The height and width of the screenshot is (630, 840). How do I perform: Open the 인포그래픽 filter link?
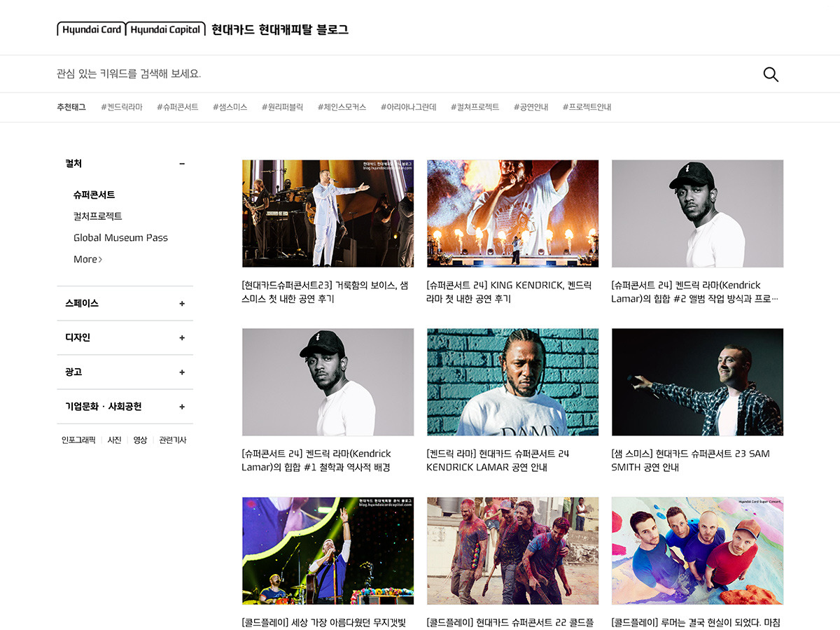[x=78, y=440]
